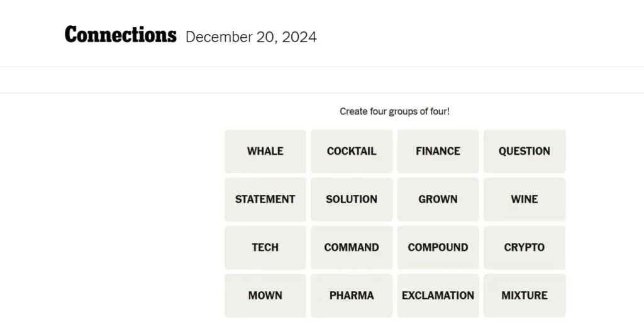Pick the PHARMA card
Viewport: 644px width, 329px height.
coord(352,296)
